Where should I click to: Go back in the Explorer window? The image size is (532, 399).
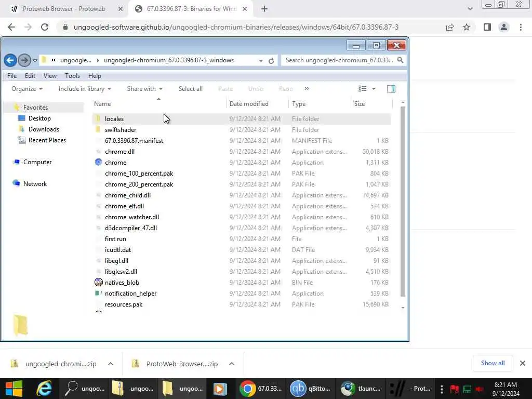(10, 60)
